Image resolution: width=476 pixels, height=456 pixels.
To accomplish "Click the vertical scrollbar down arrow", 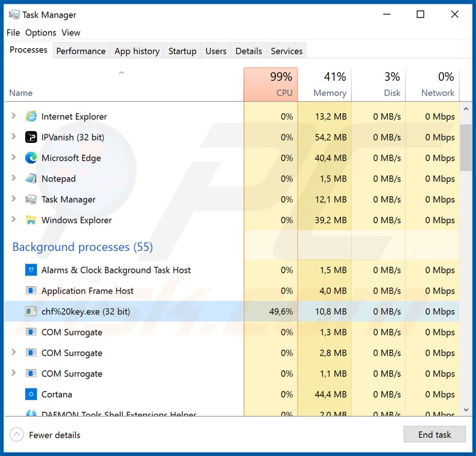I will click(x=466, y=410).
